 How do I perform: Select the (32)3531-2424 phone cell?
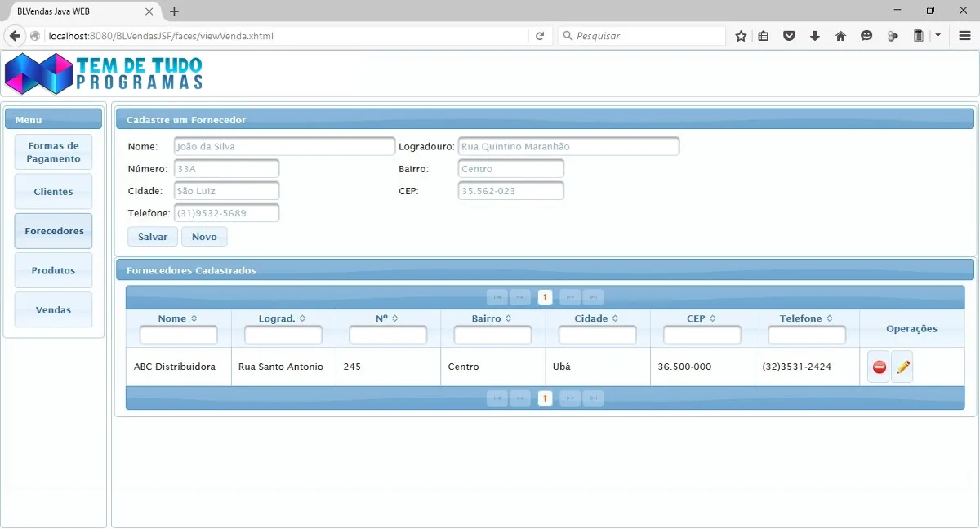point(807,367)
